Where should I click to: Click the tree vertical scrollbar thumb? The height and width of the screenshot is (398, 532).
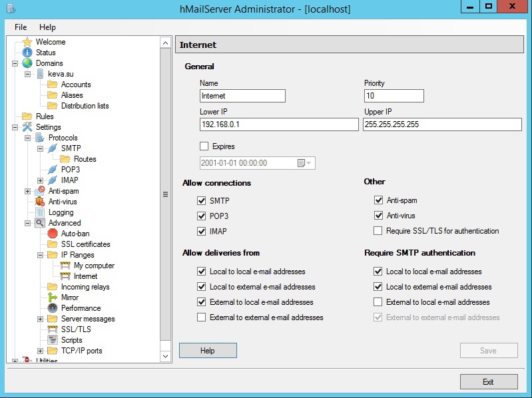click(x=165, y=194)
